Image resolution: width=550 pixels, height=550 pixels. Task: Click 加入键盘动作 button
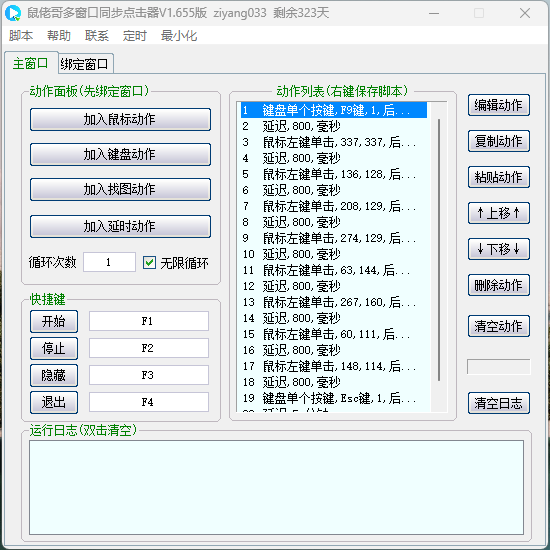point(120,154)
